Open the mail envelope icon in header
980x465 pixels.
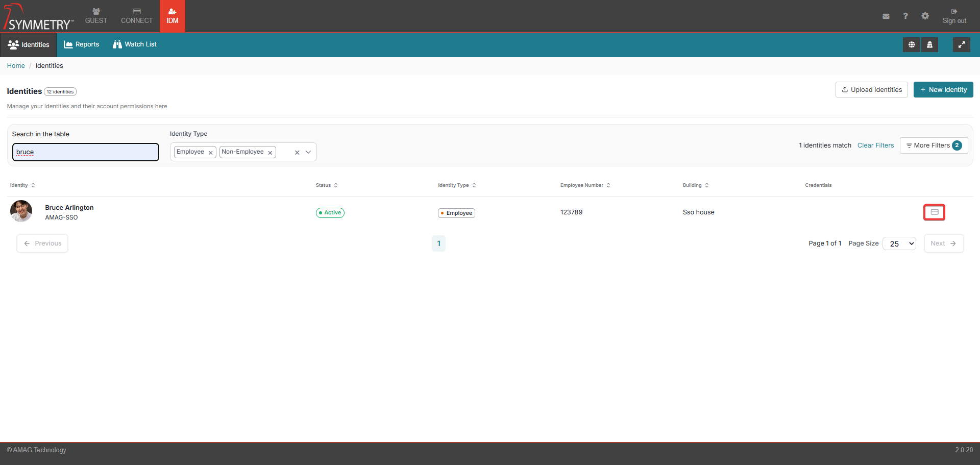pos(886,16)
